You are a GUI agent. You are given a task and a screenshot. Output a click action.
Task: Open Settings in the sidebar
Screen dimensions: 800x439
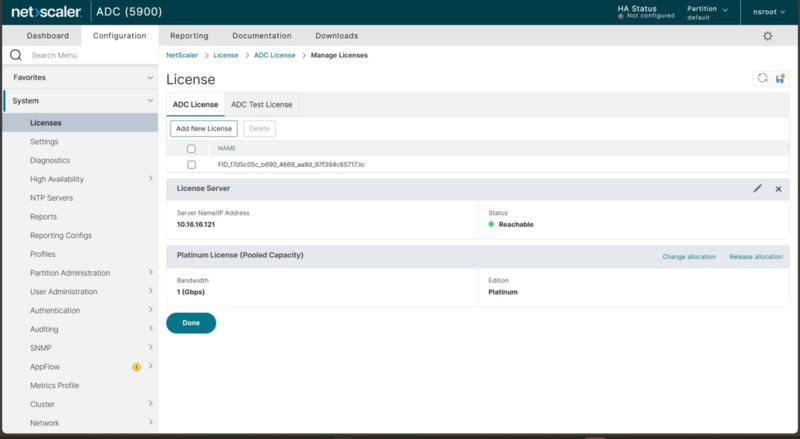44,141
